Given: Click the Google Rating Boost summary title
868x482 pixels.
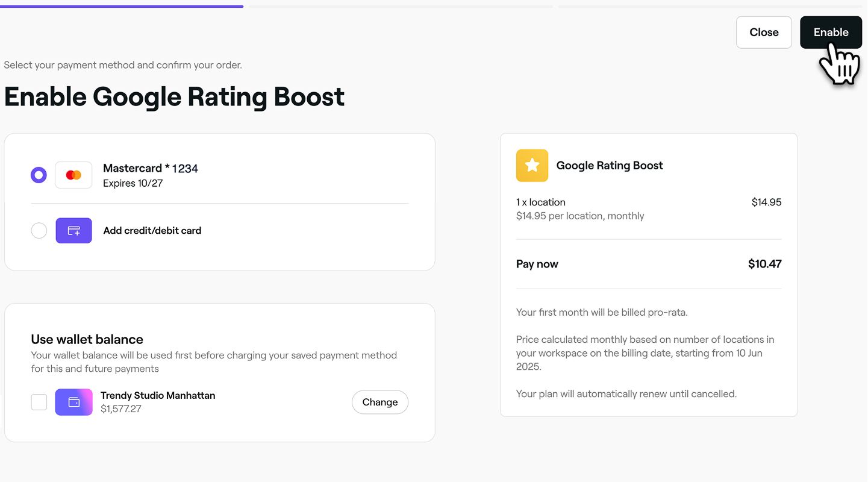Looking at the screenshot, I should pyautogui.click(x=610, y=166).
